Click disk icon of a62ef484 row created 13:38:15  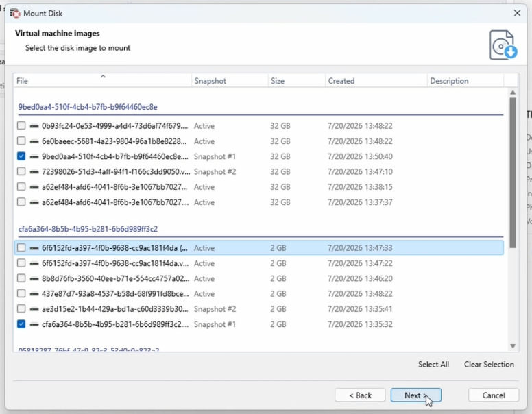click(x=34, y=187)
